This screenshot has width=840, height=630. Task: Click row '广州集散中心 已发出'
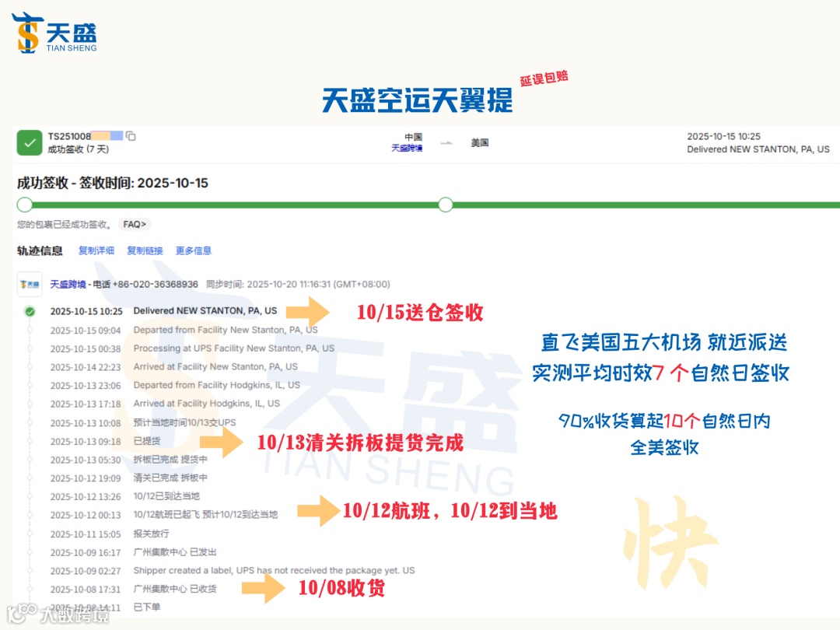coord(134,552)
